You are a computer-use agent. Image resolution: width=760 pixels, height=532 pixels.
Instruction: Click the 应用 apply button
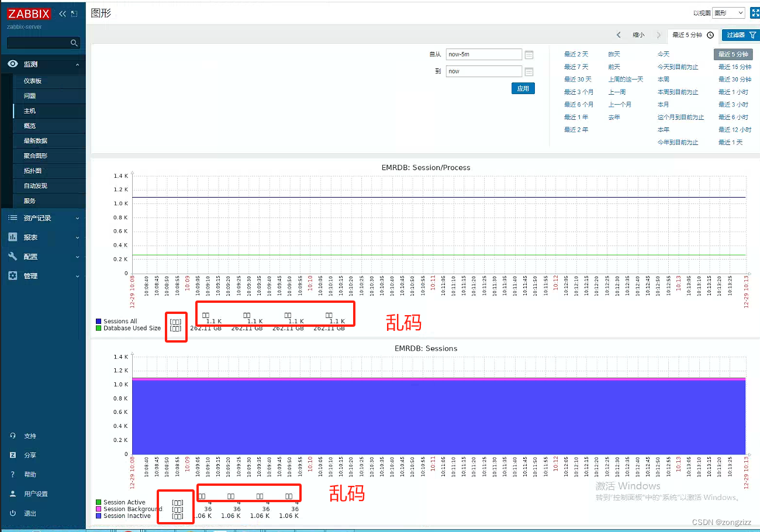tap(523, 89)
